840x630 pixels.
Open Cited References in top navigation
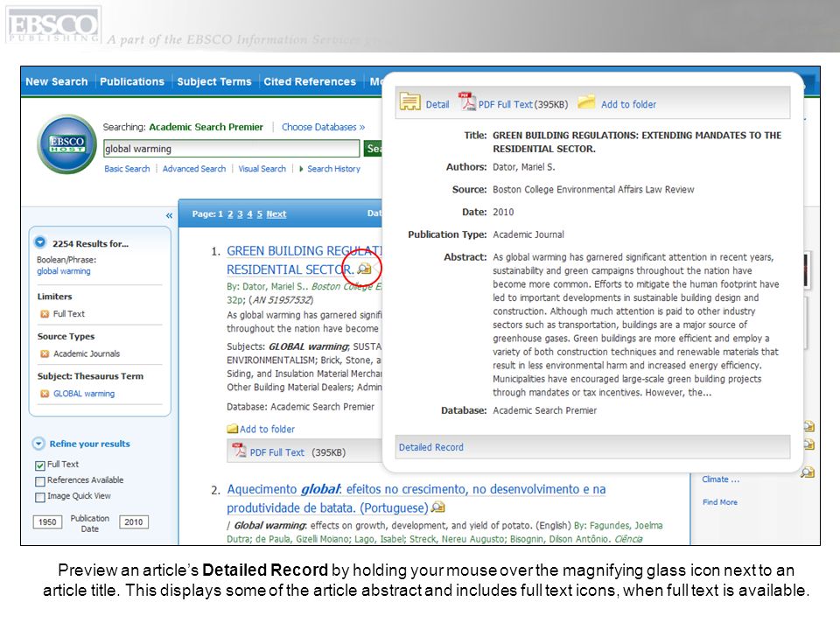[310, 81]
